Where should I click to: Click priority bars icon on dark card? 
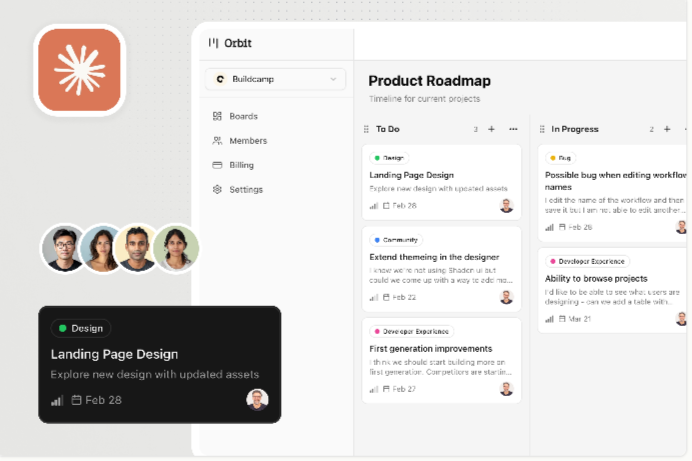point(57,401)
